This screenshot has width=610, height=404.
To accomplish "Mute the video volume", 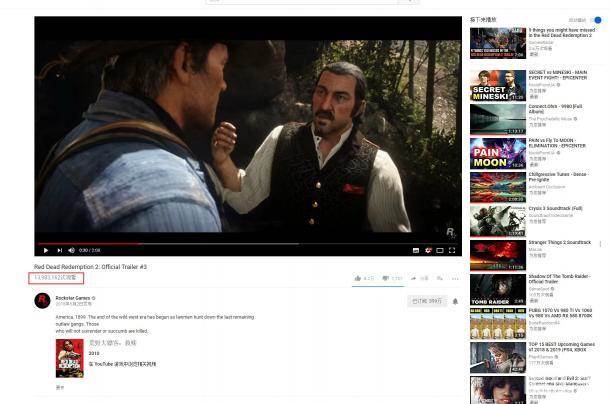I will pyautogui.click(x=70, y=250).
